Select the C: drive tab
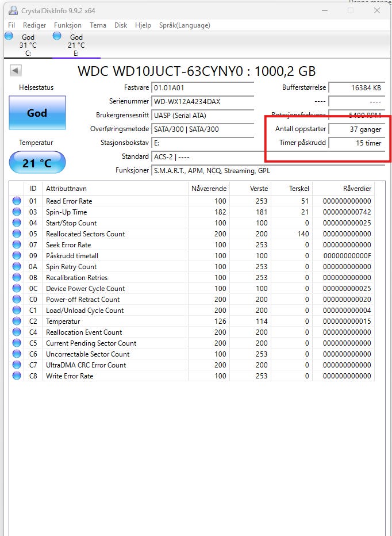 (x=28, y=45)
